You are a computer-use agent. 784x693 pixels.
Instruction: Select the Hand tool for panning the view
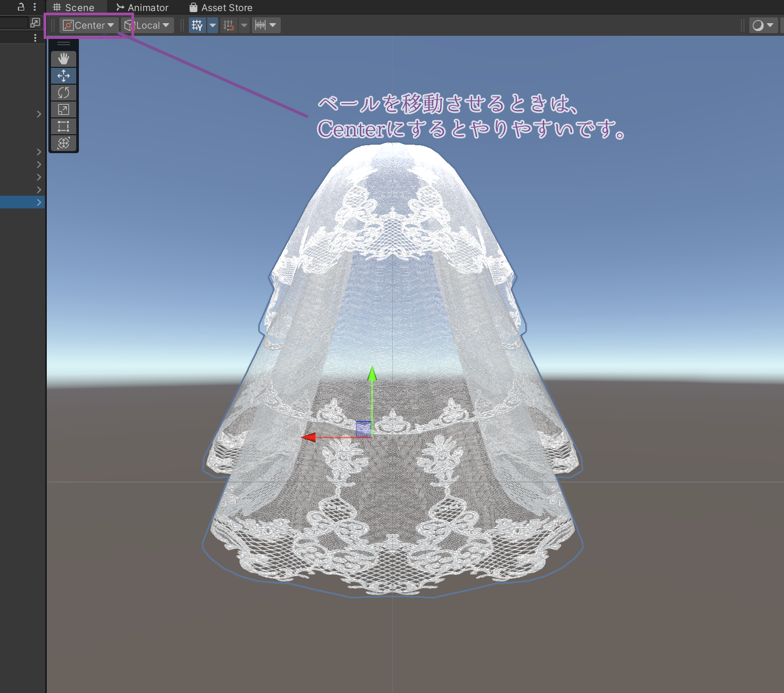pos(63,58)
